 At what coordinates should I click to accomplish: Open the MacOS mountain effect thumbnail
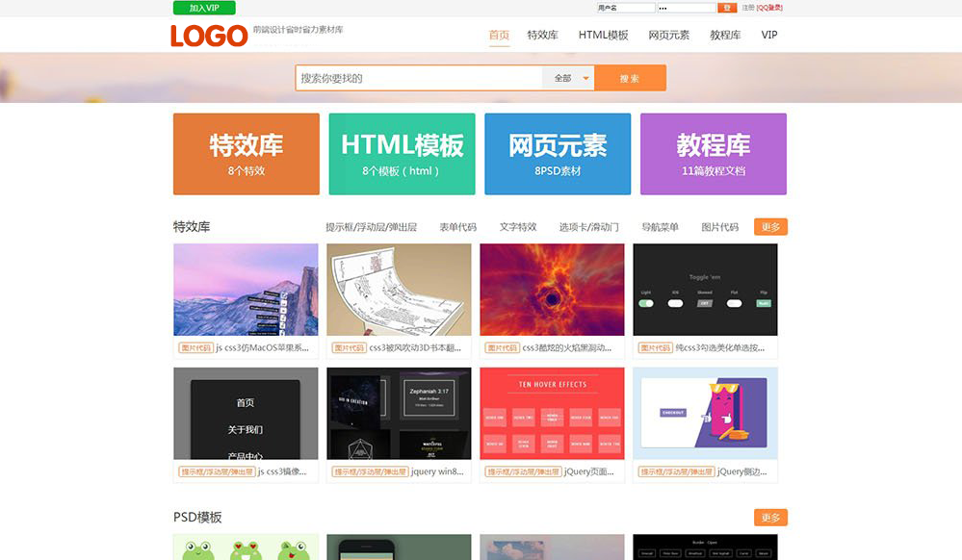click(246, 289)
